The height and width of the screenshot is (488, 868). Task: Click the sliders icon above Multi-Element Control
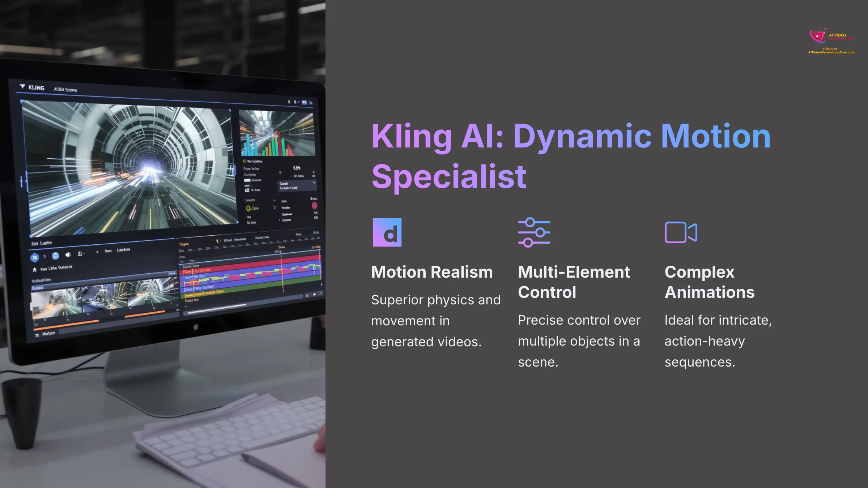[x=534, y=232]
